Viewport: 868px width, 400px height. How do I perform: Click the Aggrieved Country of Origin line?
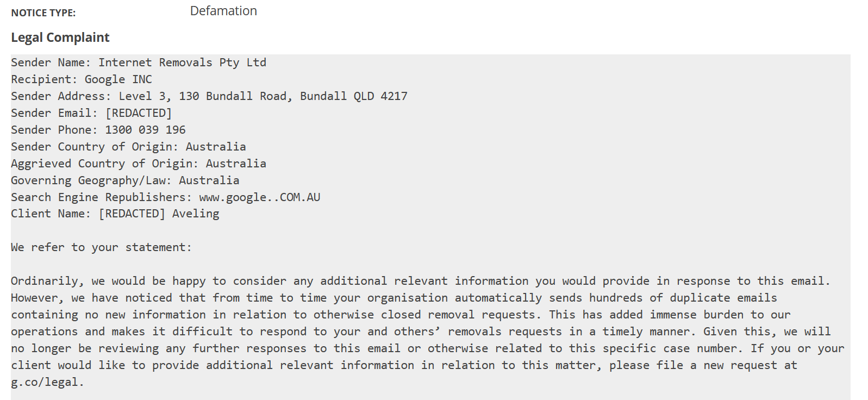[x=139, y=164]
